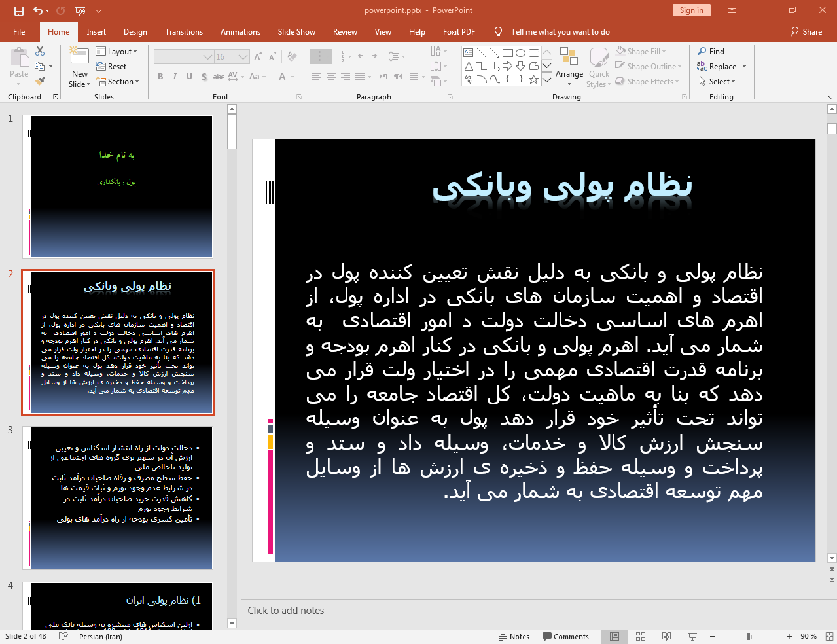Zoom out with the minus button
The image size is (837, 644).
[x=713, y=637]
